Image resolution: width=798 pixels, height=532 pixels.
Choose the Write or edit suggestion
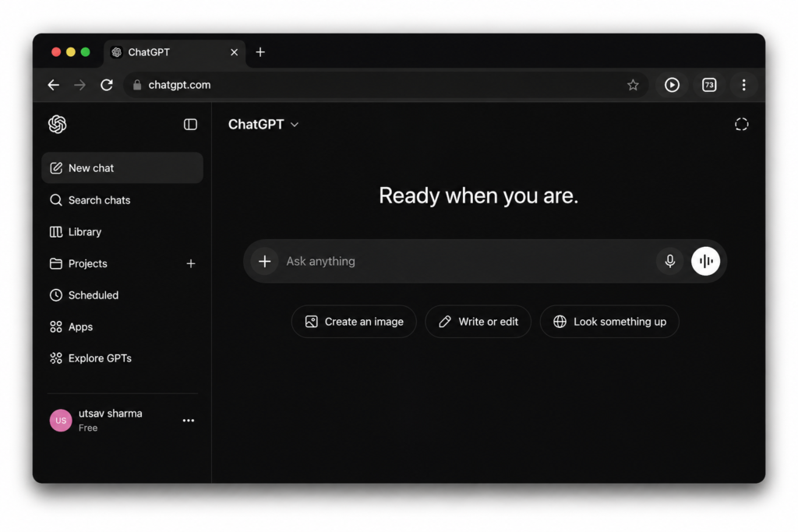pos(478,322)
